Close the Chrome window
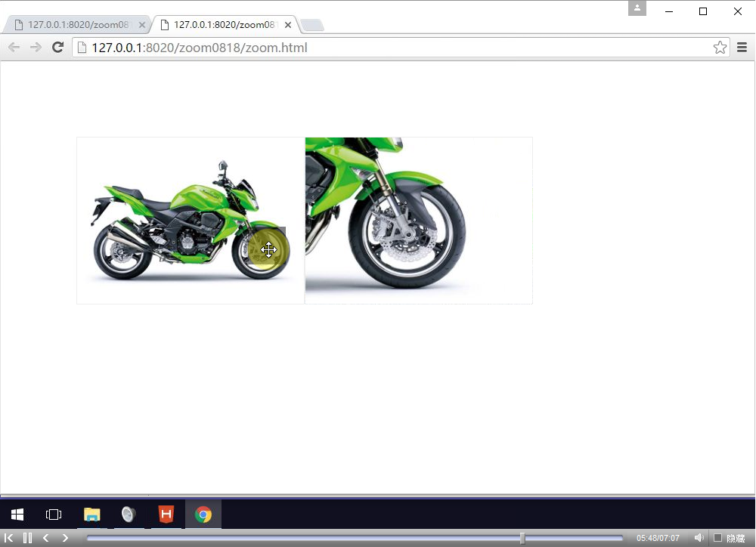 [738, 11]
